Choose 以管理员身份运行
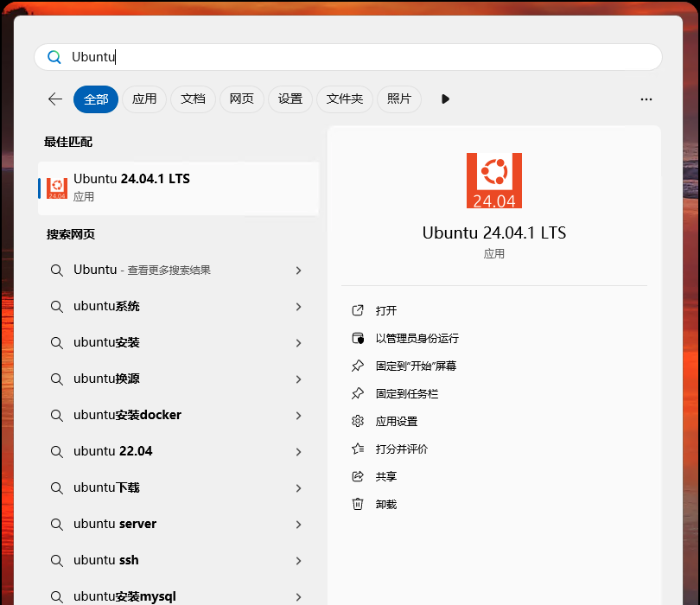Screen dimensions: 700x605 pos(417,339)
